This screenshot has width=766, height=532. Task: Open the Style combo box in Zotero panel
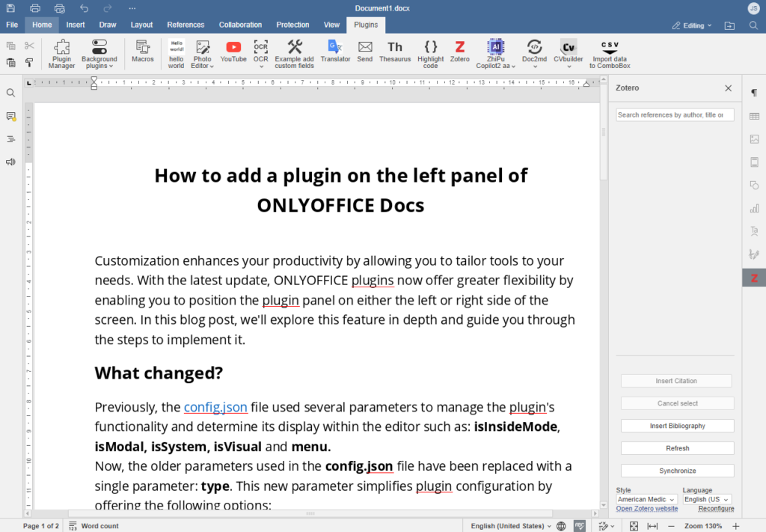646,499
